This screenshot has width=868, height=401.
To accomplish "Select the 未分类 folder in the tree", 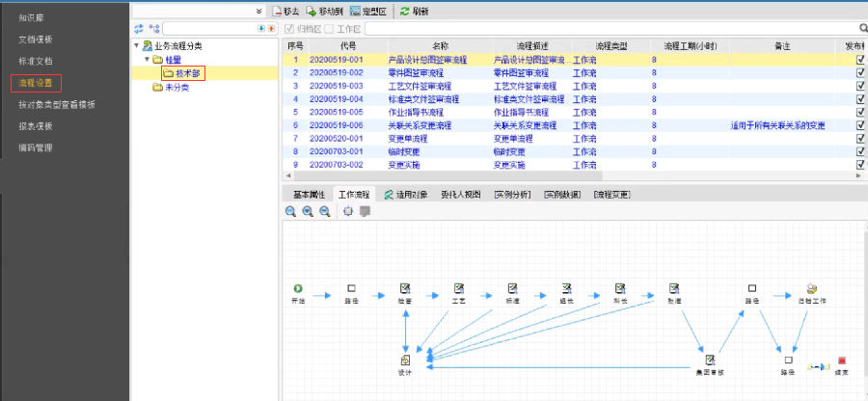I will pos(174,87).
